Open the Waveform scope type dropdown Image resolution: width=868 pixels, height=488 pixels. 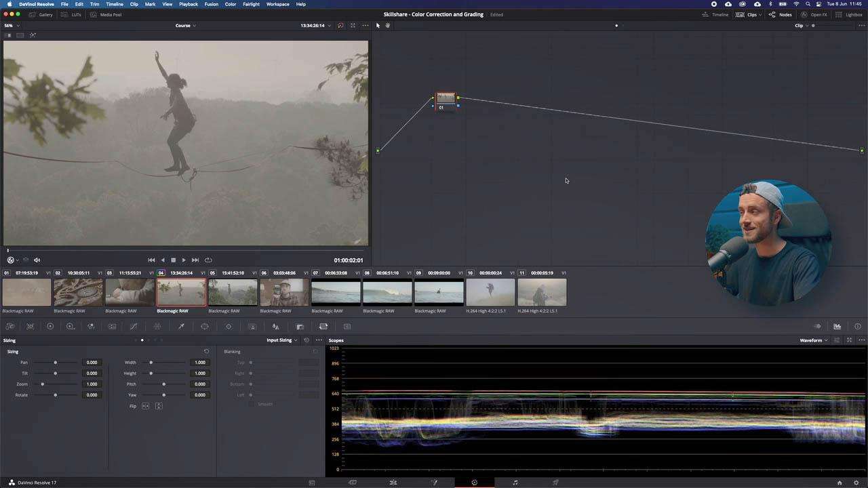pos(813,340)
